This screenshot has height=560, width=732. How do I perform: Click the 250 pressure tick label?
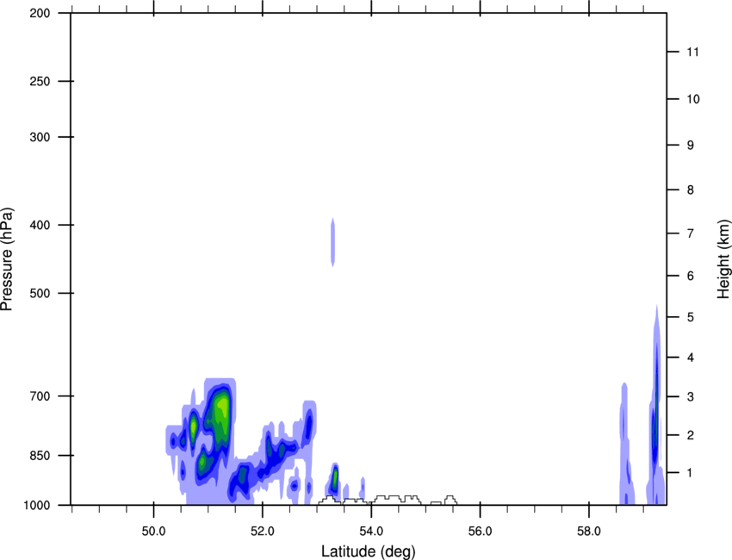[38, 82]
